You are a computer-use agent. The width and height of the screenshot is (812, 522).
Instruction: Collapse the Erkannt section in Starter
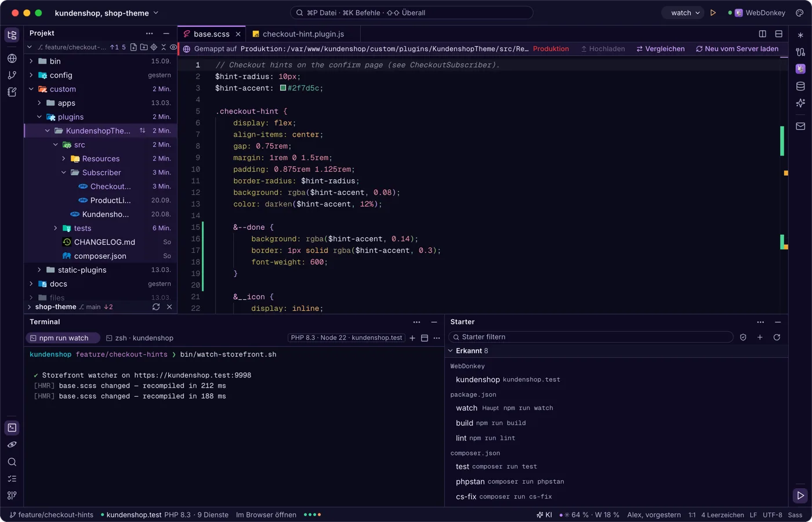pos(451,351)
